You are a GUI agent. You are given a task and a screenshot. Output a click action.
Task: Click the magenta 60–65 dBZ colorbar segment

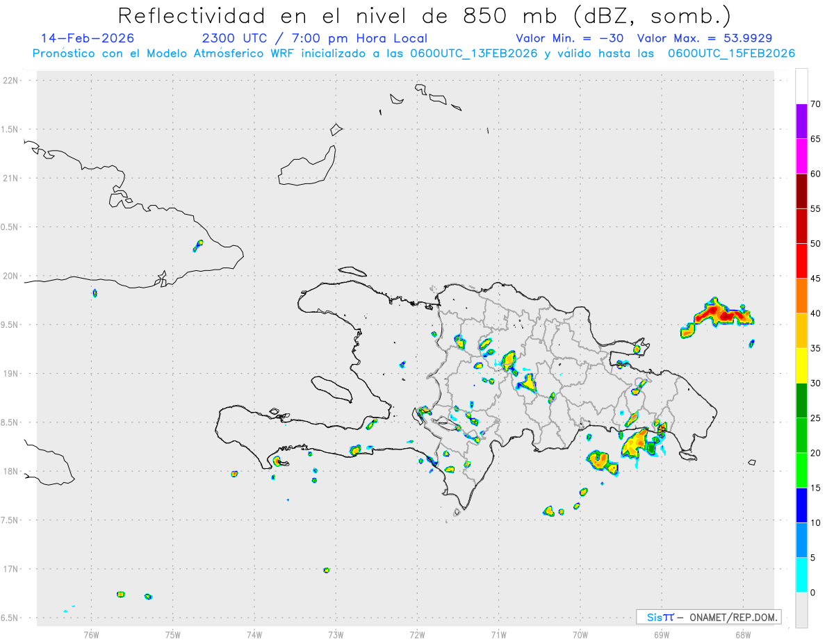click(x=801, y=156)
